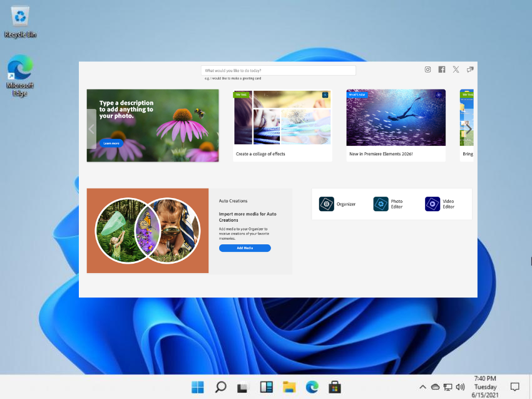This screenshot has width=532, height=399.
Task: Launch the Video Editor icon
Action: 432,204
